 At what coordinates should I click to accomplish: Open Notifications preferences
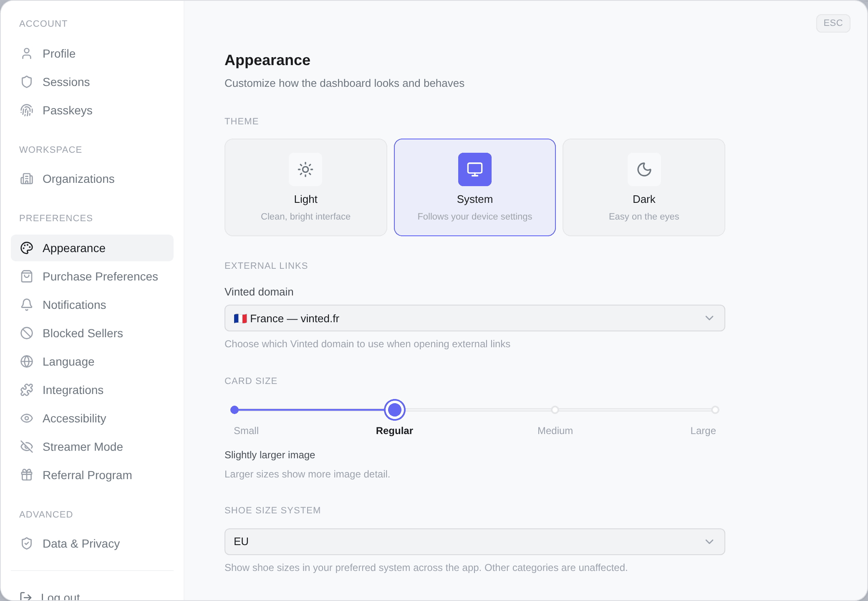tap(92, 305)
